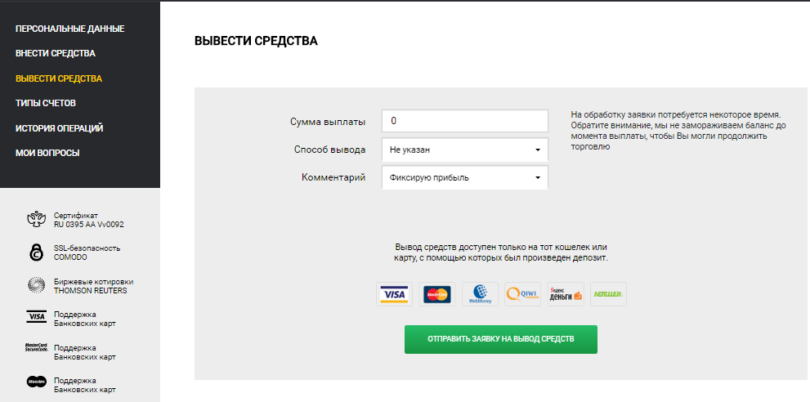This screenshot has width=810, height=402.
Task: Click the Thomson Reuters quotes icon
Action: pyautogui.click(x=36, y=286)
